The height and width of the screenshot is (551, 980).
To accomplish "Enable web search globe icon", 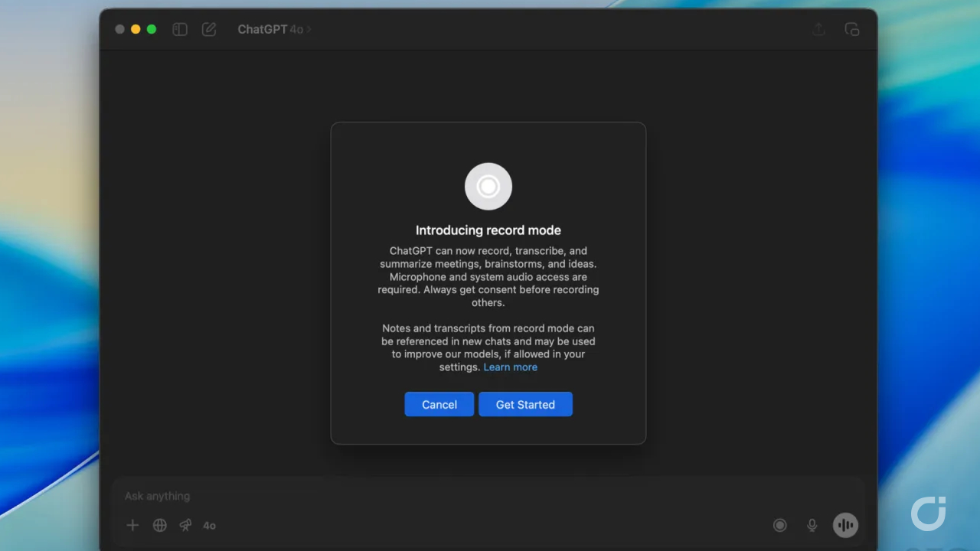I will coord(160,525).
